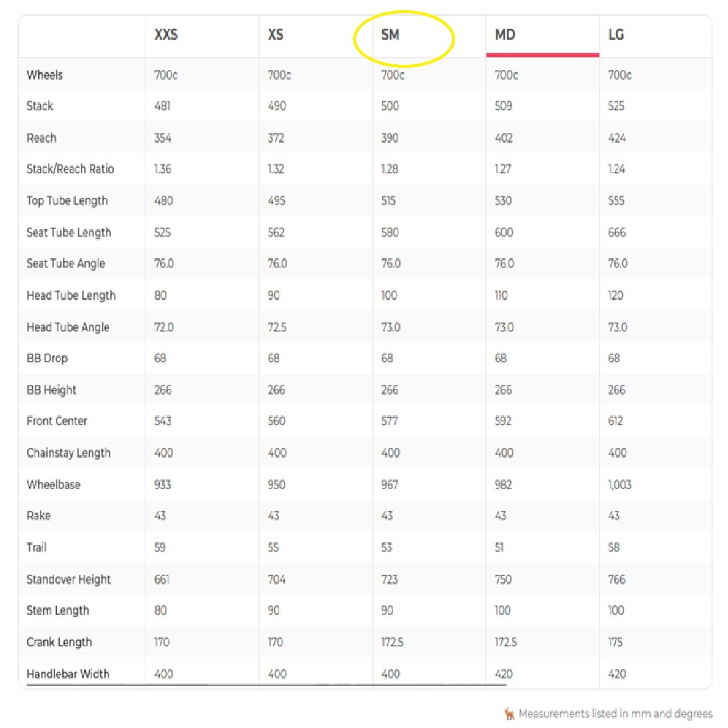Open the LG size column header
The height and width of the screenshot is (728, 728).
click(616, 35)
